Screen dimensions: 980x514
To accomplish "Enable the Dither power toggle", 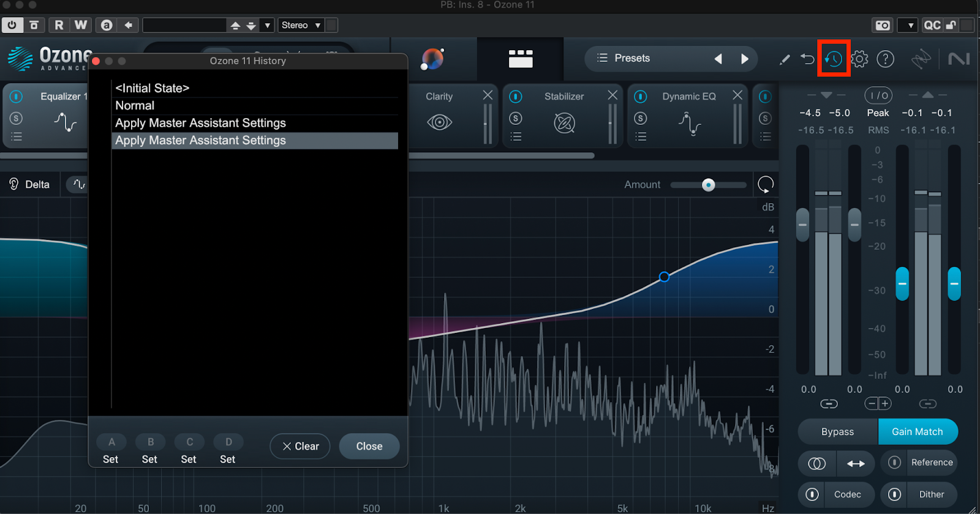I will pos(894,494).
